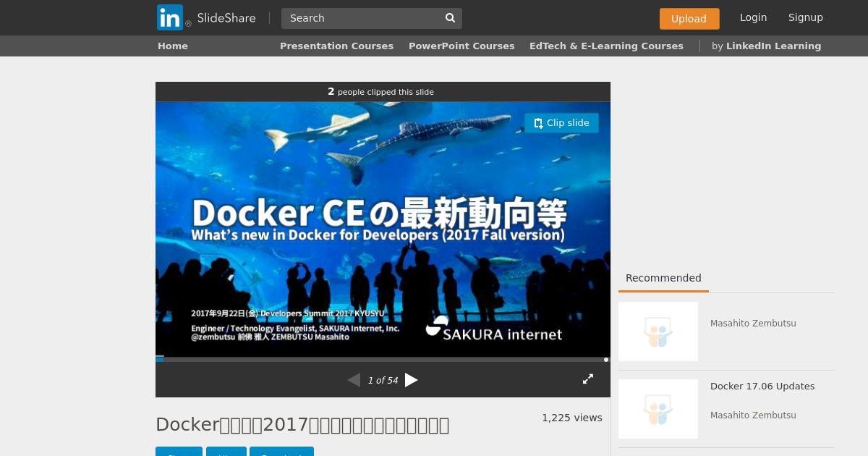This screenshot has width=868, height=456.
Task: Go to next slide arrow
Action: (411, 380)
